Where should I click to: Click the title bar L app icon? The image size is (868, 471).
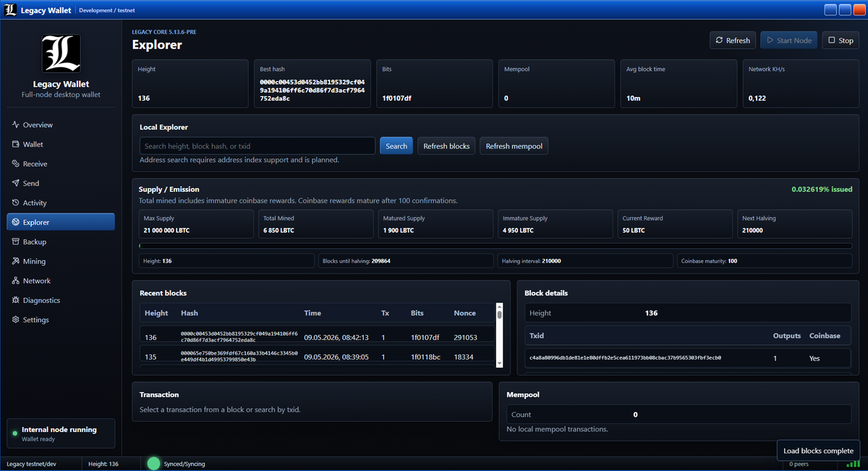10,10
